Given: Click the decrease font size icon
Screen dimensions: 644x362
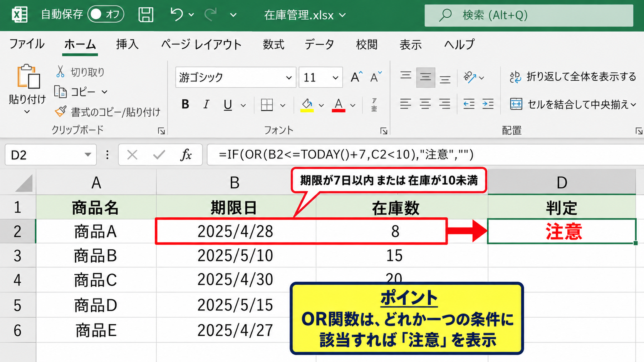Looking at the screenshot, I should pyautogui.click(x=376, y=77).
